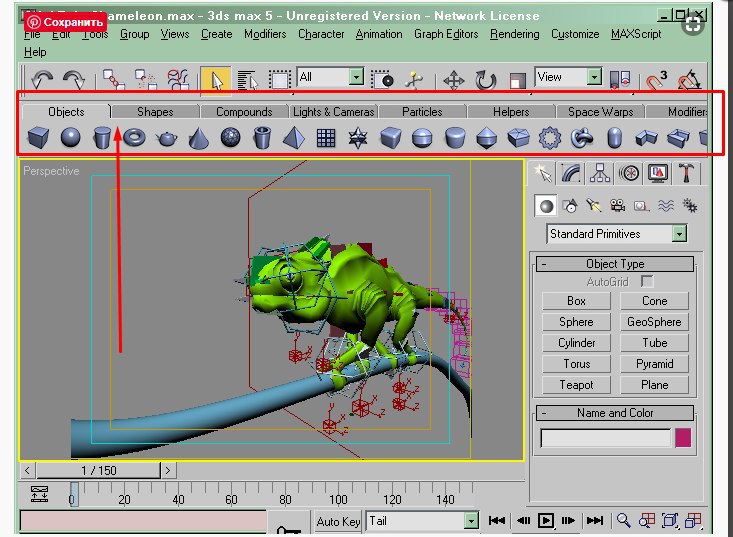733x537 pixels.
Task: Click the Ring Wave gear-shaped shelf icon
Action: pos(550,138)
